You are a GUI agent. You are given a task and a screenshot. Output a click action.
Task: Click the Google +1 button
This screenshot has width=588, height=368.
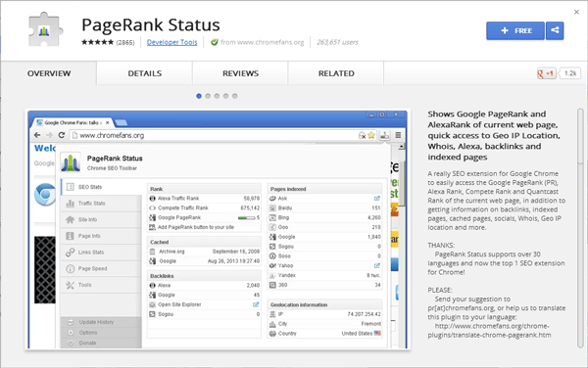pos(546,73)
